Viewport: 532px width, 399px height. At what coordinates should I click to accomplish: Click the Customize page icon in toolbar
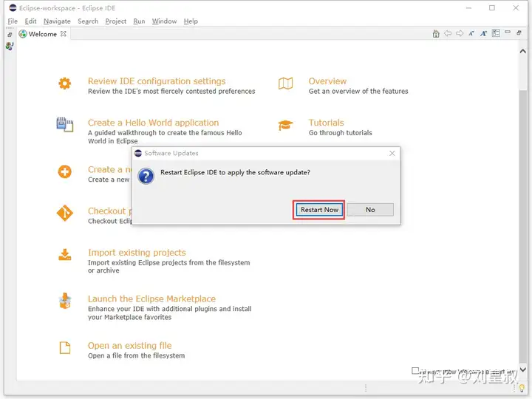(x=496, y=33)
